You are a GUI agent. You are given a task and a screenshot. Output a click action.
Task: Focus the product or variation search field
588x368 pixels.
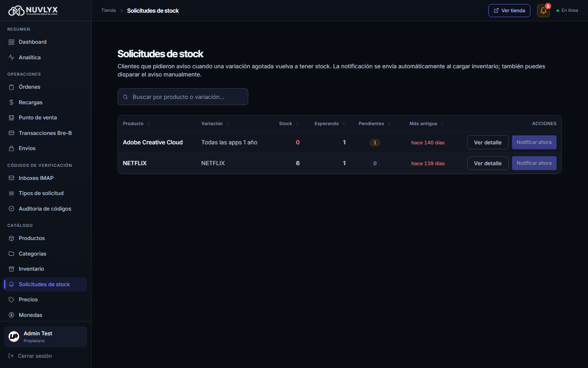coord(183,97)
